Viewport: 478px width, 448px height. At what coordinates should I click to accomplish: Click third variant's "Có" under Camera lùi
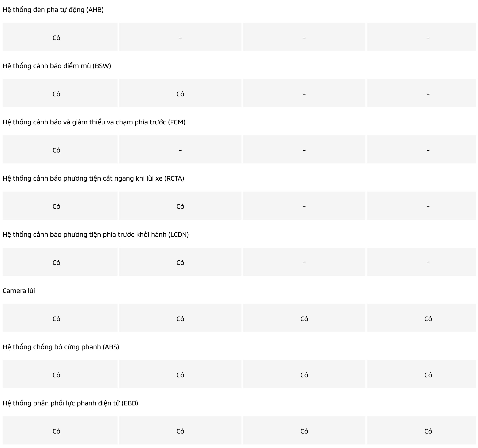[x=304, y=319]
